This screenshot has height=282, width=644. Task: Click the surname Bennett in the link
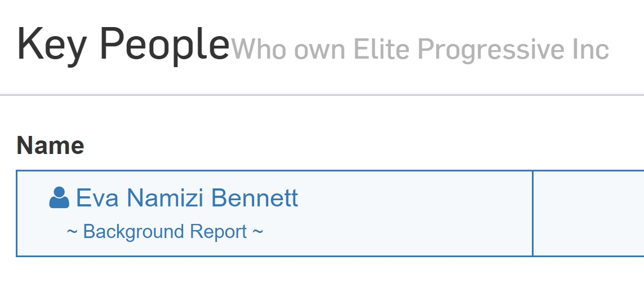click(x=255, y=198)
